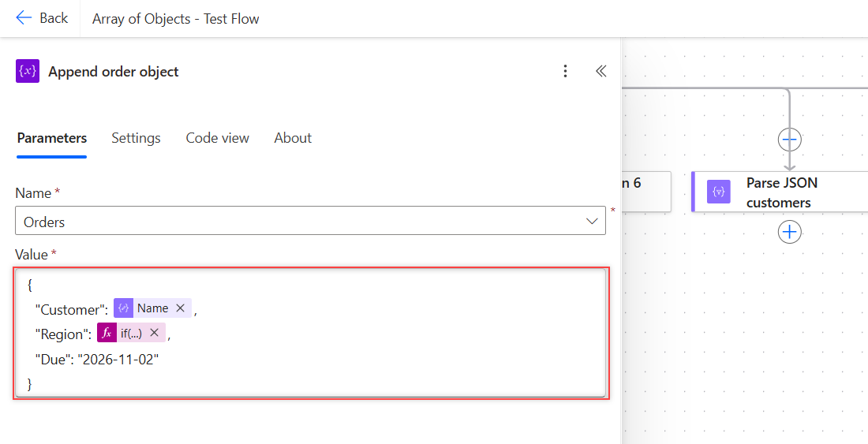868x444 pixels.
Task: Click the Append order object title
Action: coord(114,72)
